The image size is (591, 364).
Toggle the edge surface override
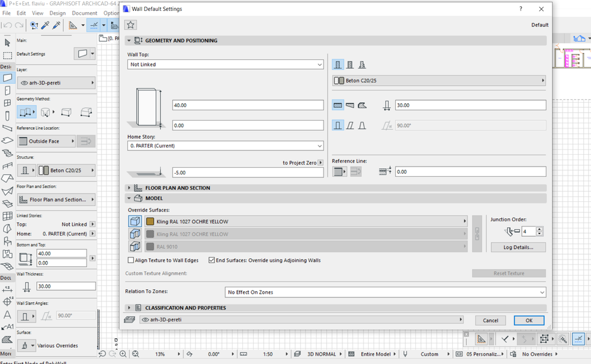click(135, 234)
